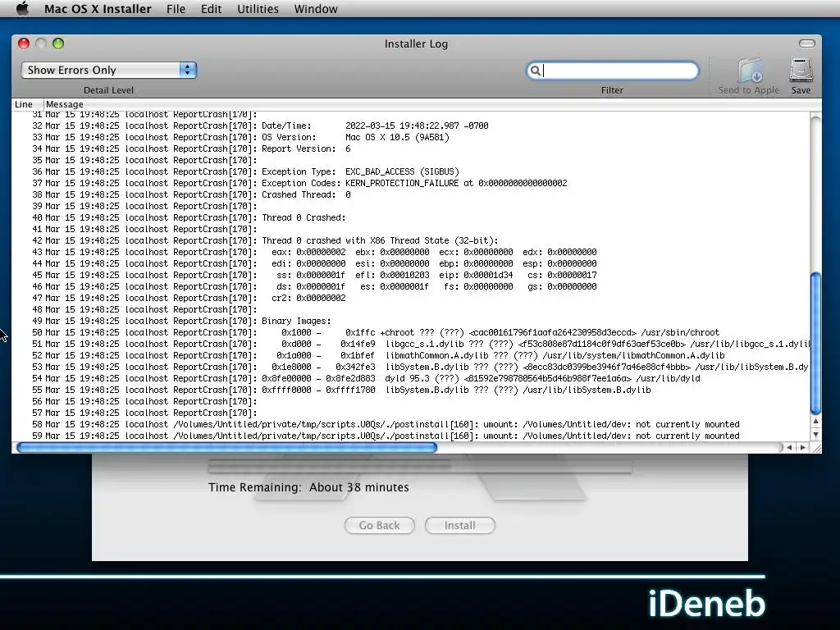840x630 pixels.
Task: Select log line 34 Report Version
Action: point(410,149)
